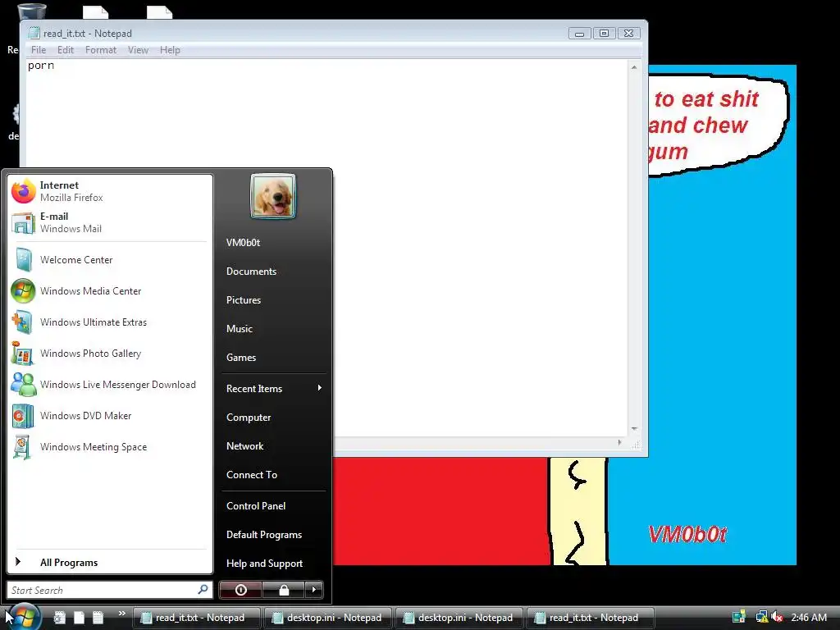The width and height of the screenshot is (840, 630).
Task: Click the power button in Start menu
Action: pos(240,590)
